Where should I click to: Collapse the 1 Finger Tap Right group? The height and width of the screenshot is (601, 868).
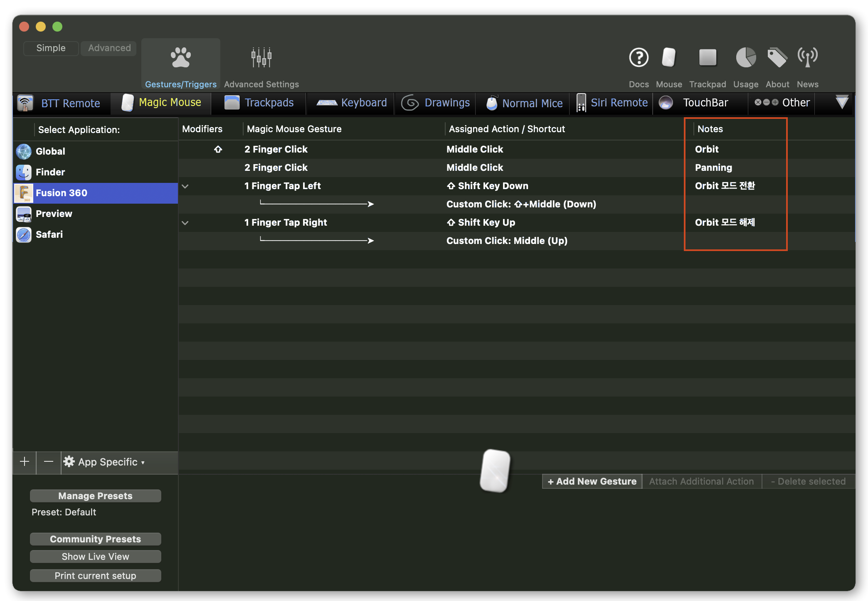pyautogui.click(x=185, y=223)
